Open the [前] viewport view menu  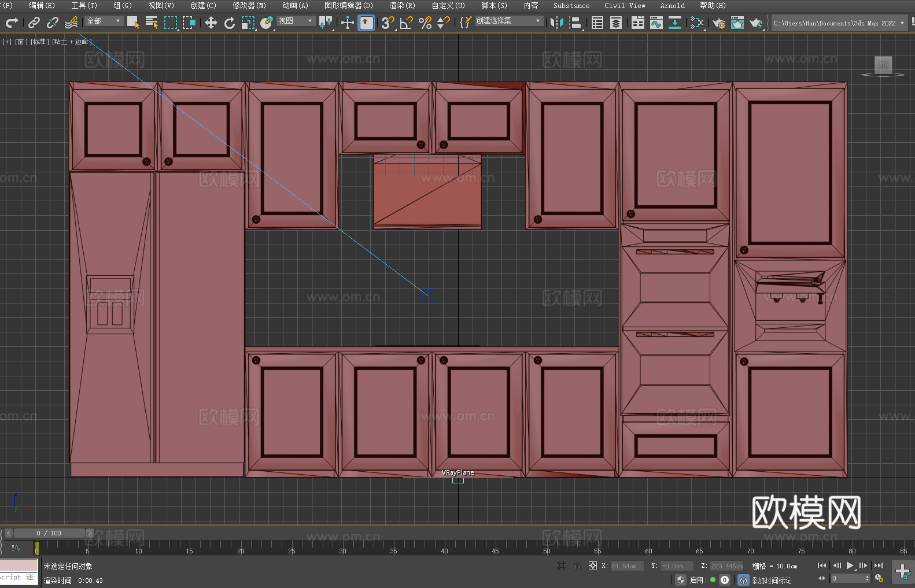(x=21, y=42)
